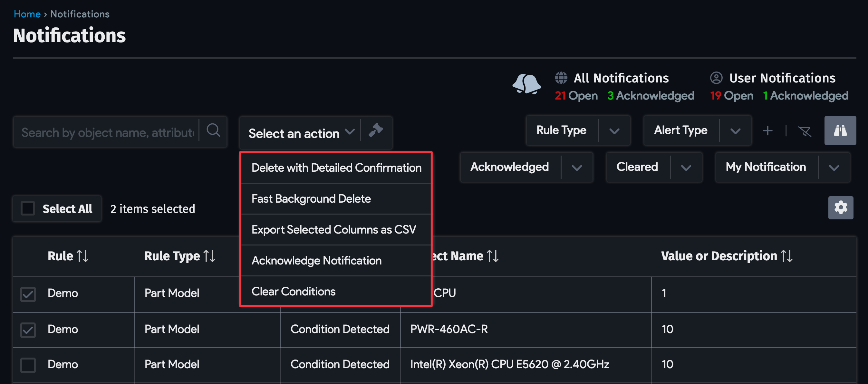Check the Select All checkbox

[28, 208]
